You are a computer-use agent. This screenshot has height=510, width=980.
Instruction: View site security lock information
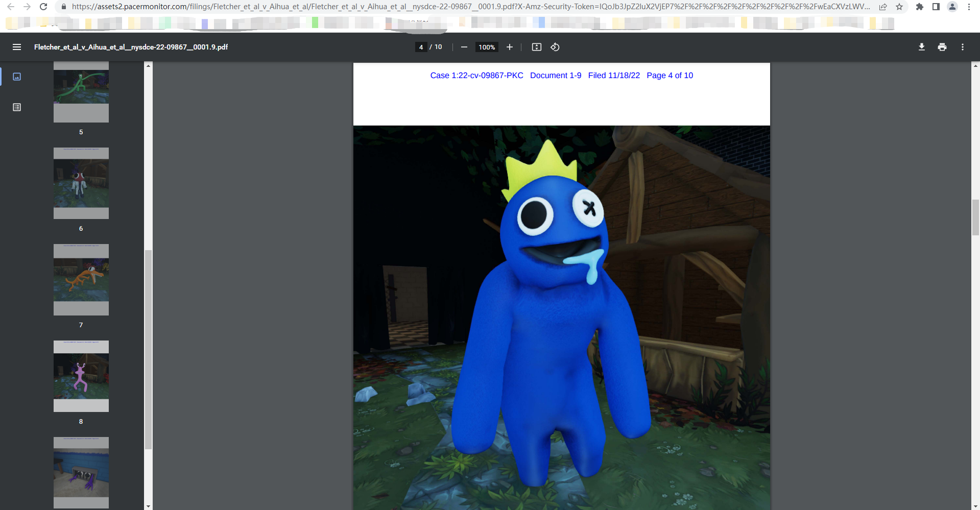tap(64, 7)
